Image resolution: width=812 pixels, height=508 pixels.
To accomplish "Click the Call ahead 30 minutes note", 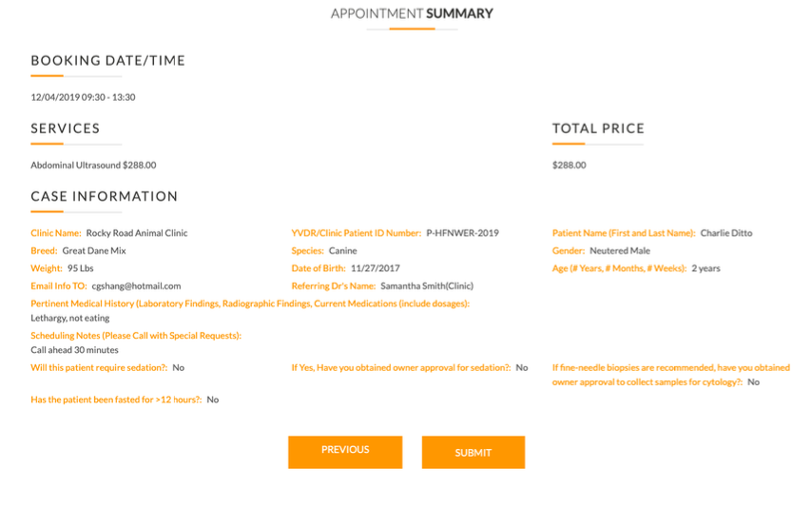I will [x=74, y=350].
